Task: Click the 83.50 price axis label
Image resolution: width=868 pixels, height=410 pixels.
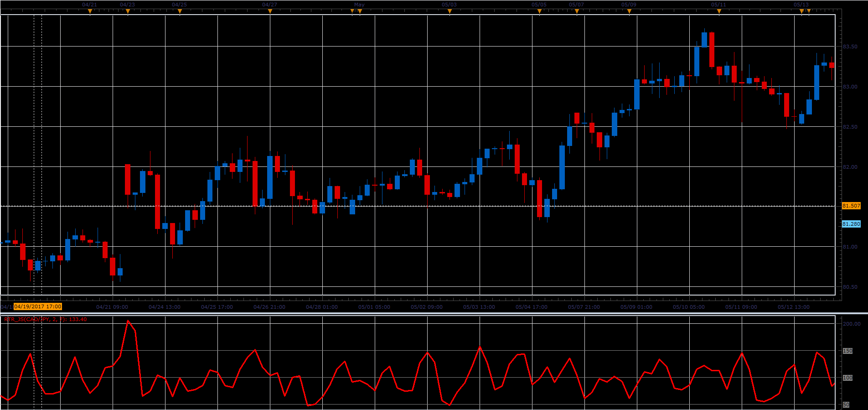Action: [x=850, y=47]
